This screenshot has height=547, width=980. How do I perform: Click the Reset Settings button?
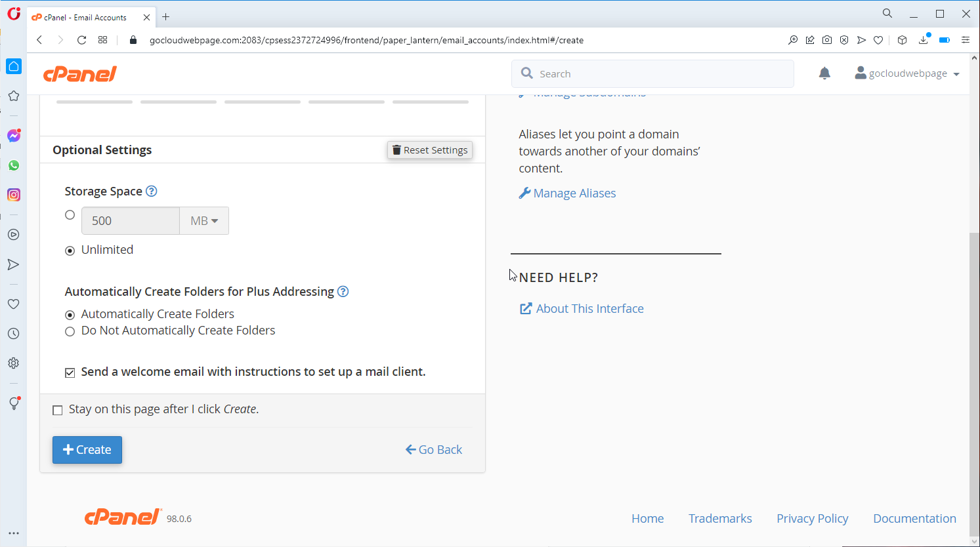pyautogui.click(x=430, y=150)
